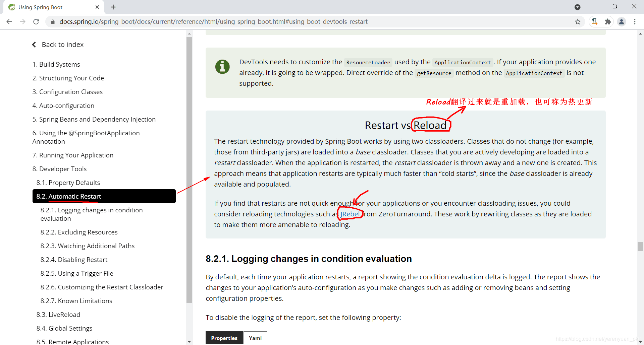
Task: Select 8.2. Automatic Restart entry
Action: click(104, 196)
